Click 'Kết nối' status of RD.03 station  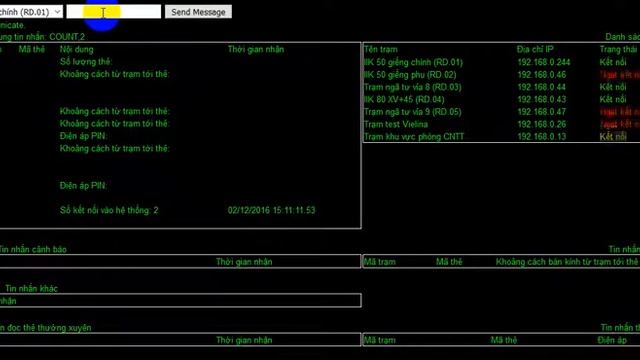coord(613,87)
